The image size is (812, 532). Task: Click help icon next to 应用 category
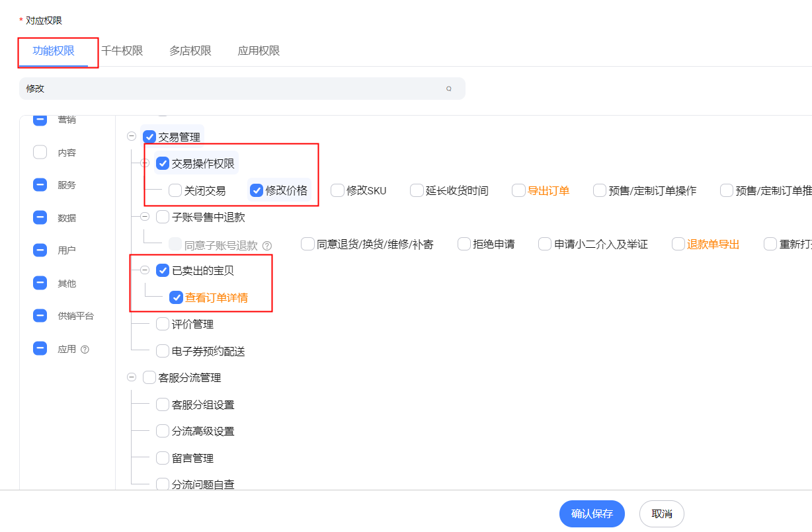[85, 350]
